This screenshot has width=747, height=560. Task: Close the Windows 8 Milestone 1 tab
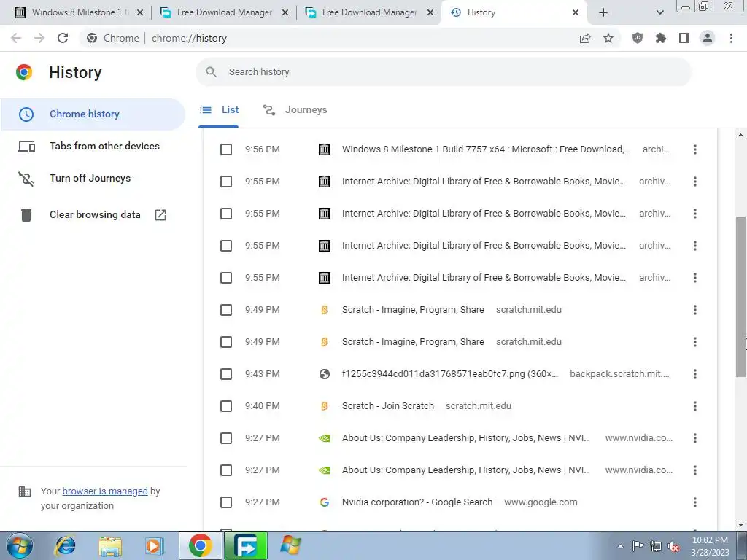click(140, 12)
